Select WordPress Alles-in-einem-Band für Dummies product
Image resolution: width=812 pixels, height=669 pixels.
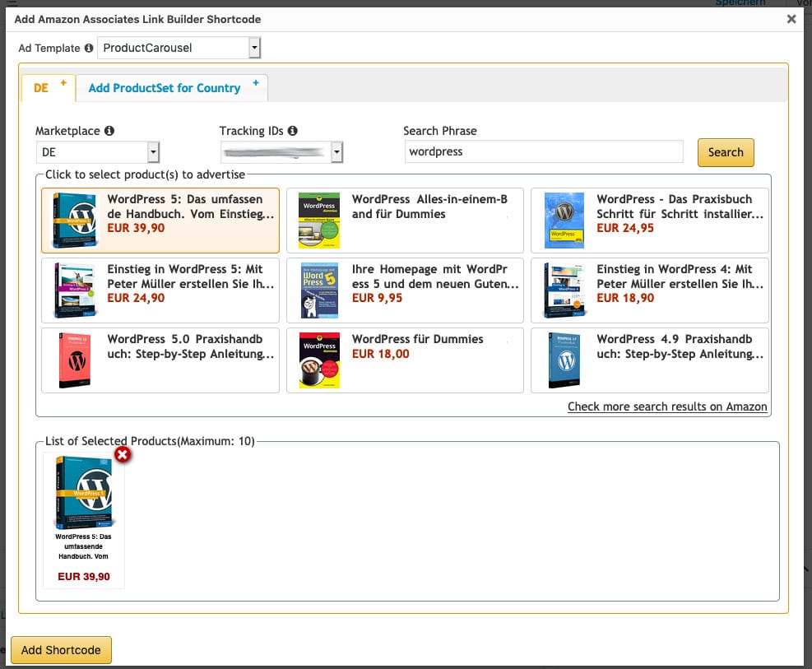(x=405, y=221)
